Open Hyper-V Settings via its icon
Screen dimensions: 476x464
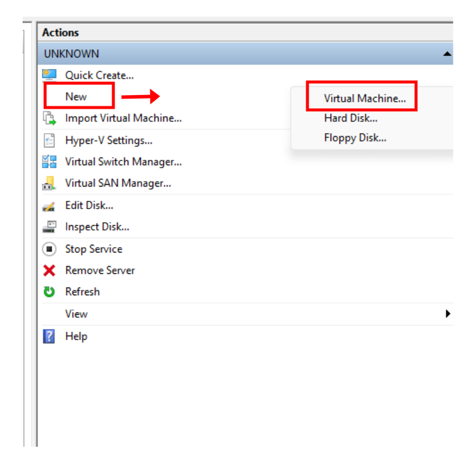49,141
